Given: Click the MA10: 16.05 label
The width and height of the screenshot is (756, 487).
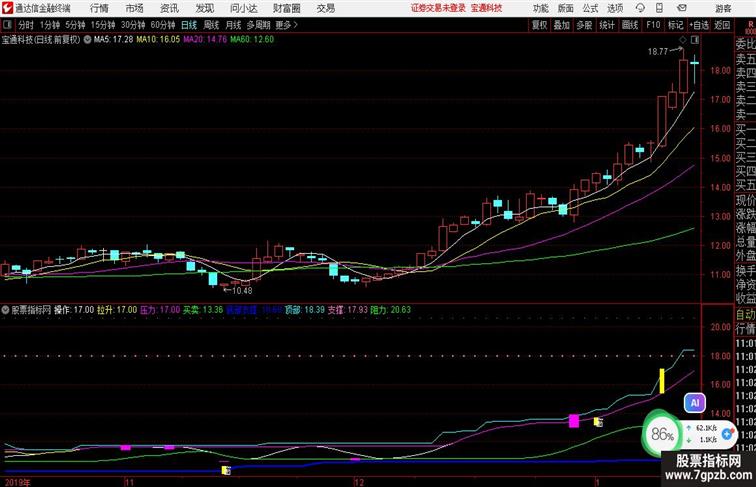Looking at the screenshot, I should 158,40.
